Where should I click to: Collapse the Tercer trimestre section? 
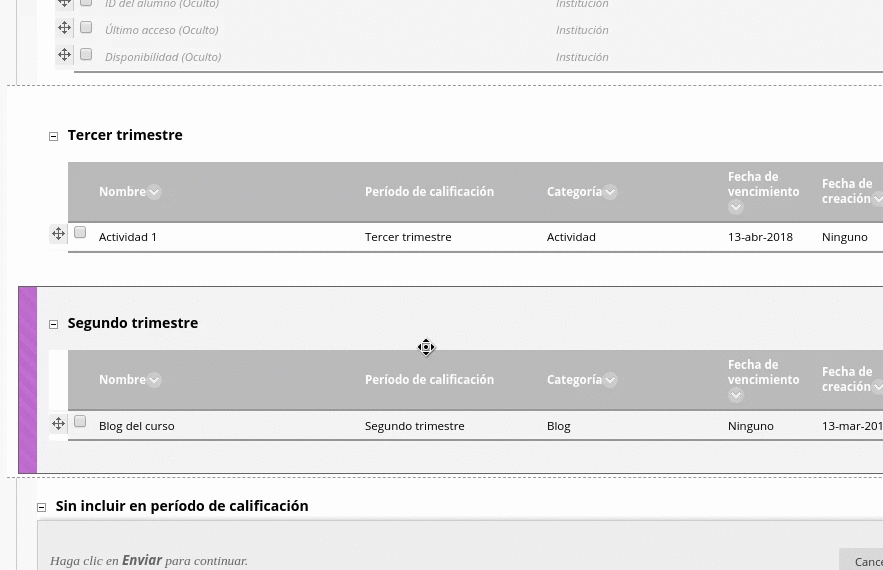tap(54, 136)
